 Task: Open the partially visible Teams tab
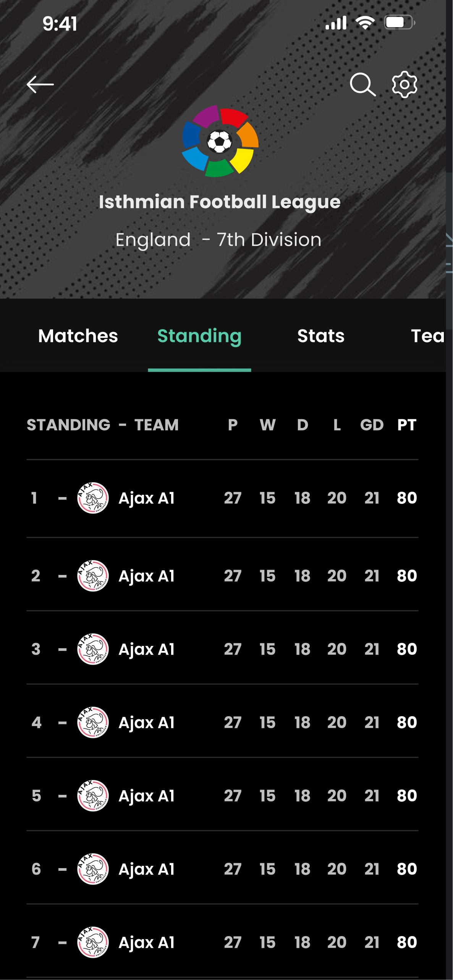(x=427, y=336)
